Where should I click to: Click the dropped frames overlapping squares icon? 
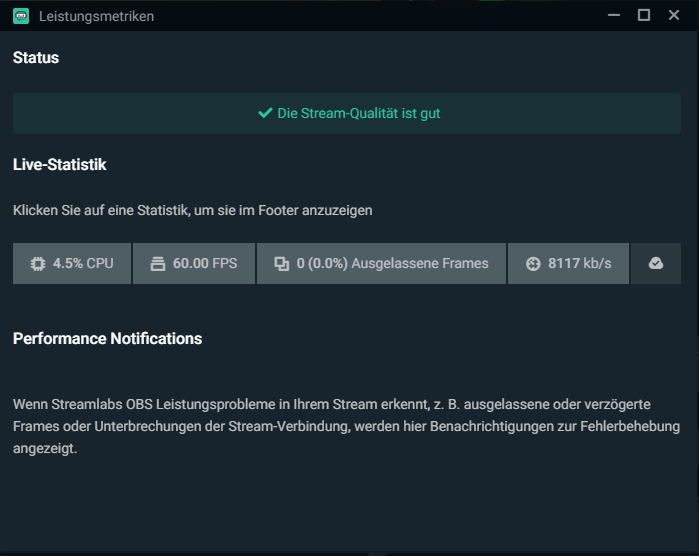pyautogui.click(x=281, y=264)
